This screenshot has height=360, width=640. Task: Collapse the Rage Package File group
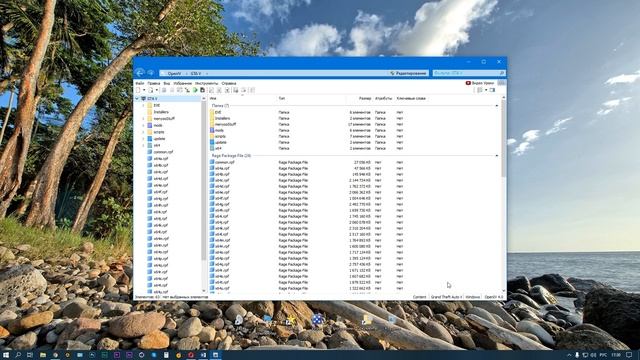pos(497,156)
